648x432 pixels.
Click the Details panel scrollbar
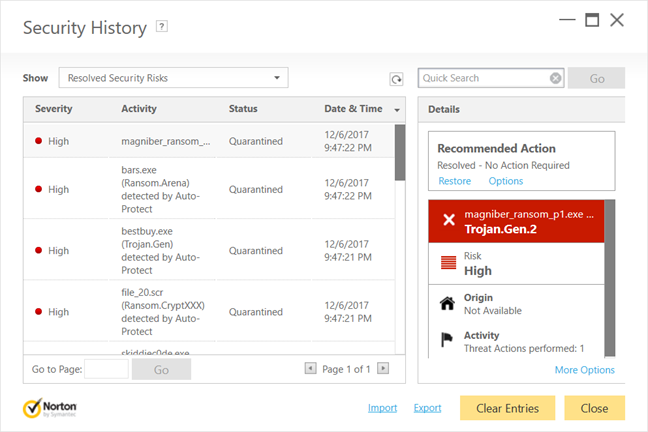(610, 277)
